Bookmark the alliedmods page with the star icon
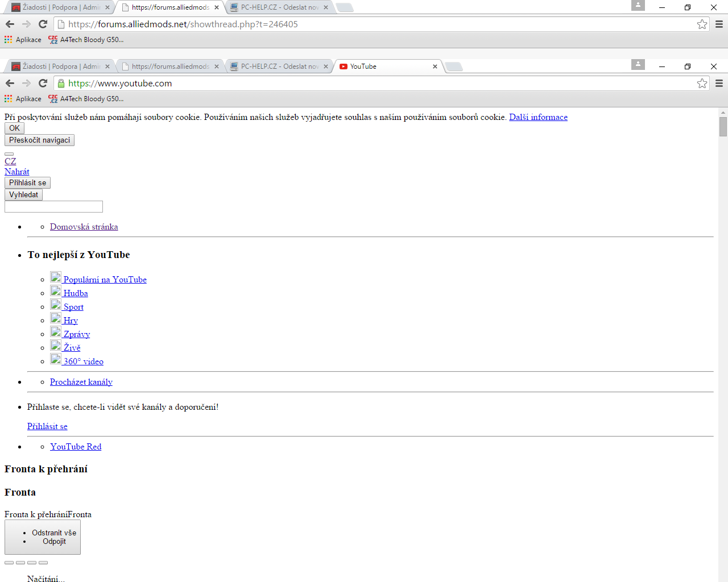The height and width of the screenshot is (582, 728). tap(702, 24)
